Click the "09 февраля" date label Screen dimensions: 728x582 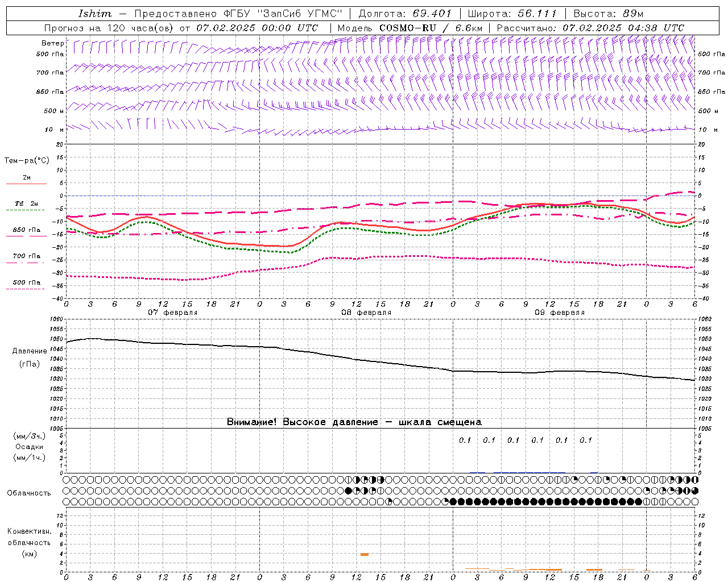(x=560, y=313)
